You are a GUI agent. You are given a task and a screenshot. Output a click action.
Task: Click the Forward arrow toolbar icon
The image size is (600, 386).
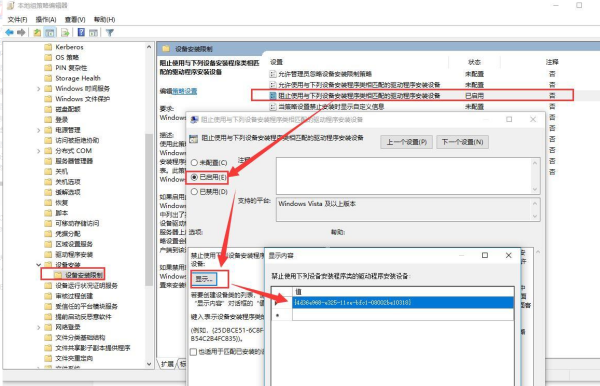[x=21, y=33]
